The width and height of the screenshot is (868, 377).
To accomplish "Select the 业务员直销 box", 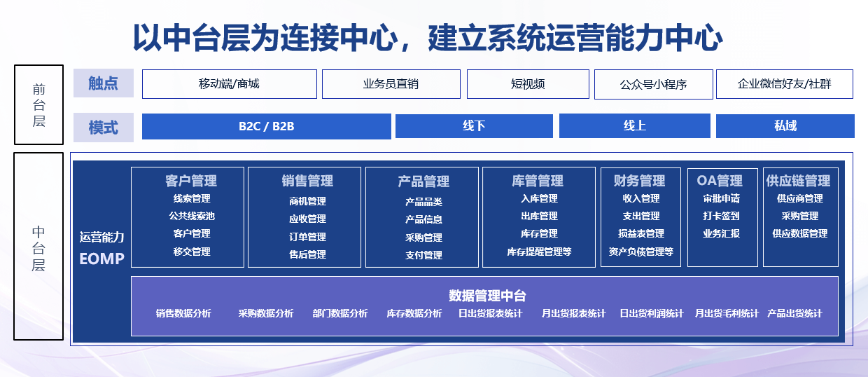I will (391, 84).
